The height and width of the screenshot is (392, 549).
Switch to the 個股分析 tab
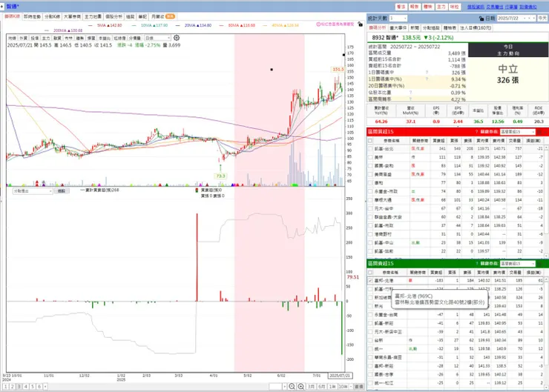point(114,16)
